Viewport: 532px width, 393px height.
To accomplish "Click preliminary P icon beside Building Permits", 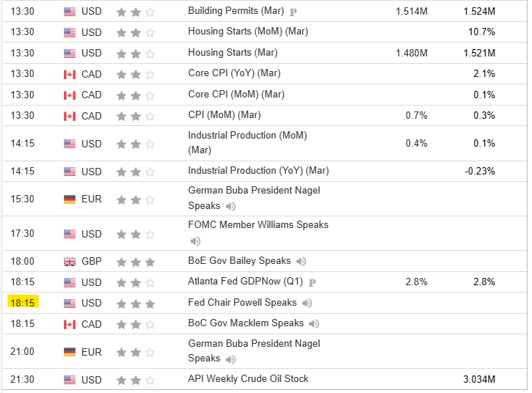I will coord(294,12).
